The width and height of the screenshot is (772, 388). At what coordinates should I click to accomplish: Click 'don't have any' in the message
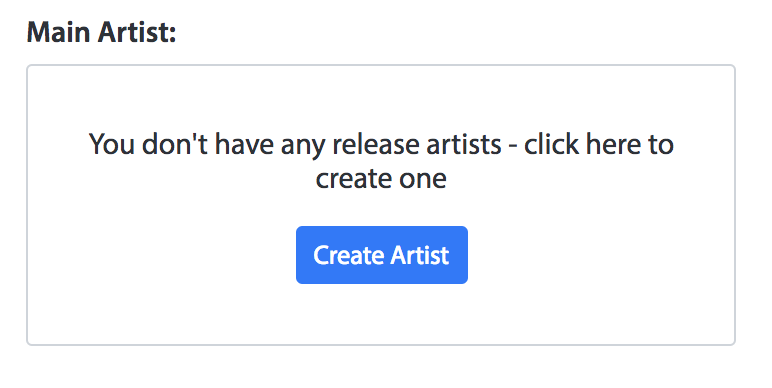click(232, 145)
